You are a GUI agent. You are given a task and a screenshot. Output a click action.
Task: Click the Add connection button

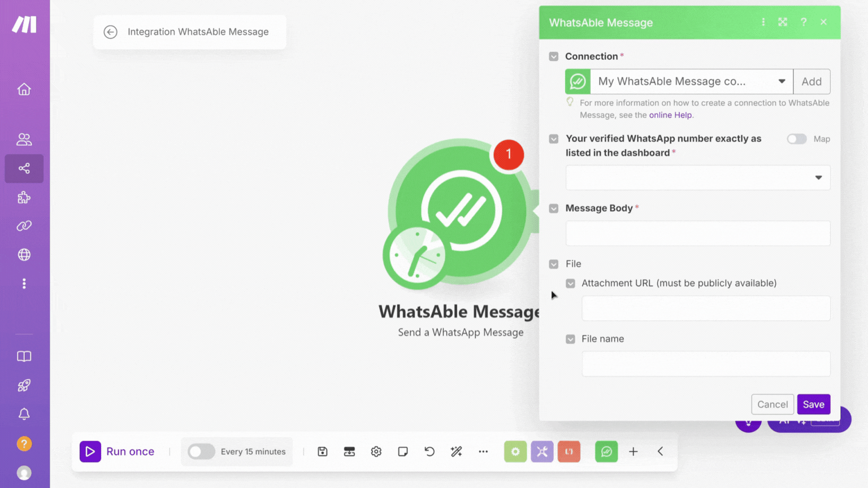811,81
